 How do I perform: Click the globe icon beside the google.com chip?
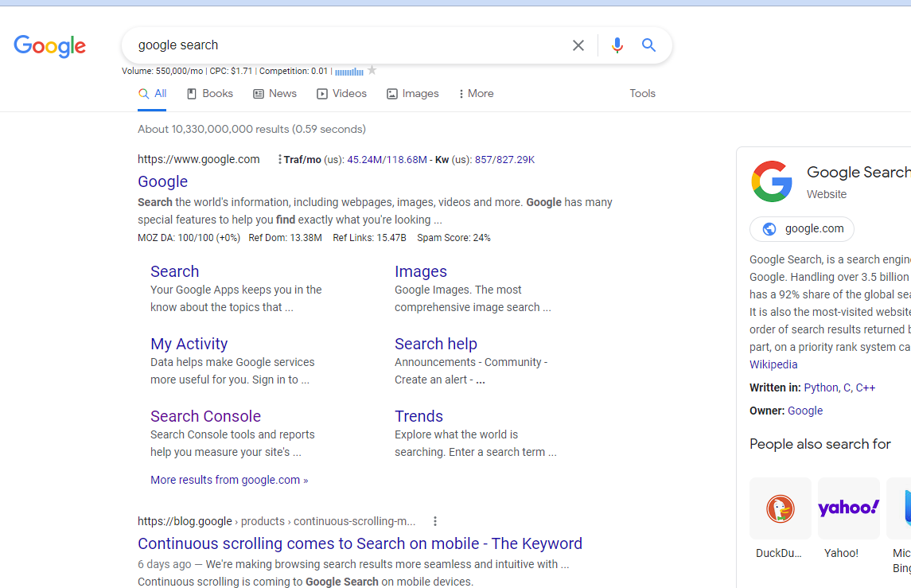[769, 228]
